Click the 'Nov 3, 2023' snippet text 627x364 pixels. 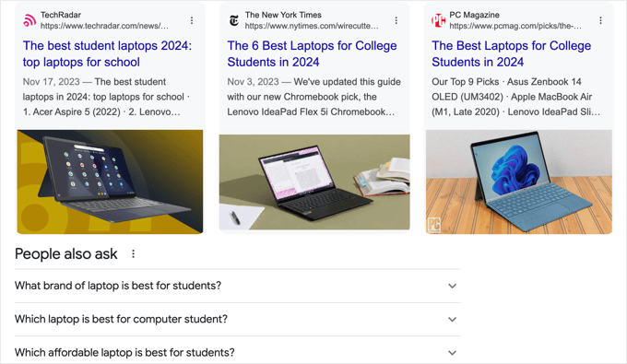pyautogui.click(x=253, y=82)
